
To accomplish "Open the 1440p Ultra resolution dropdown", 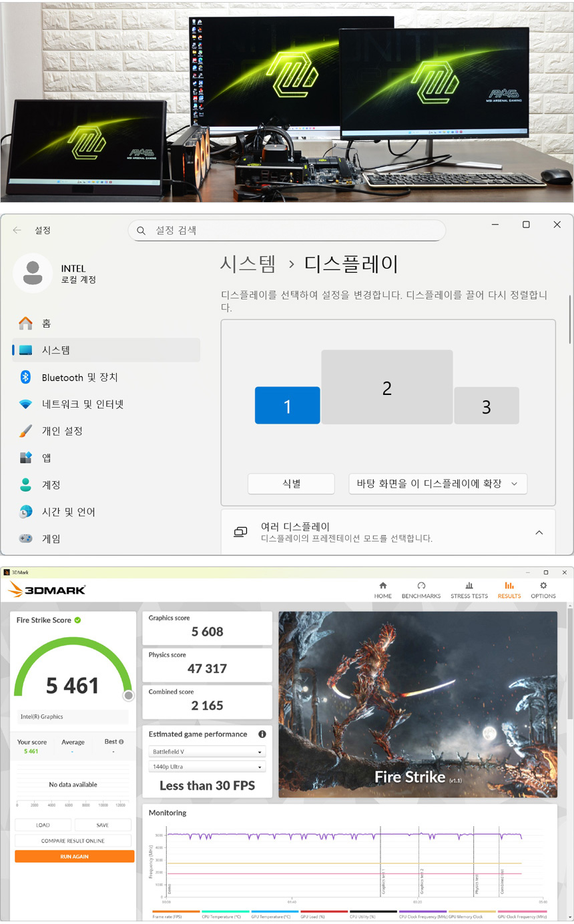I will (x=207, y=767).
